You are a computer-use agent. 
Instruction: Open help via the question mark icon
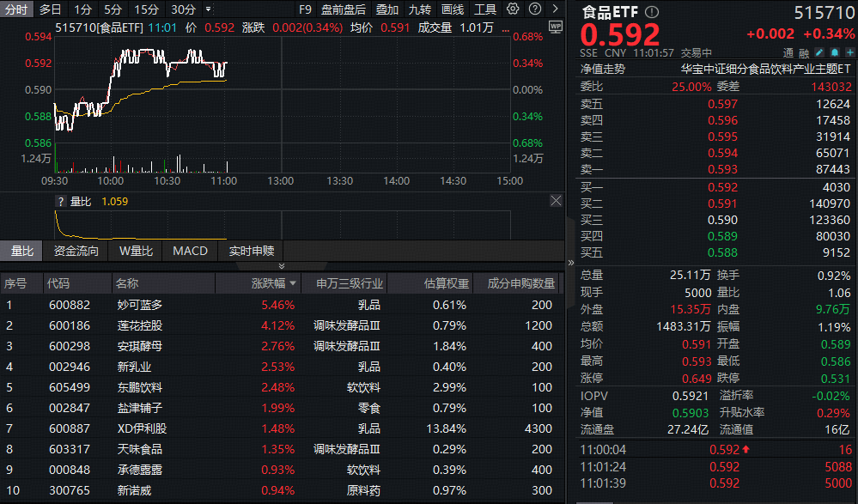535,9
